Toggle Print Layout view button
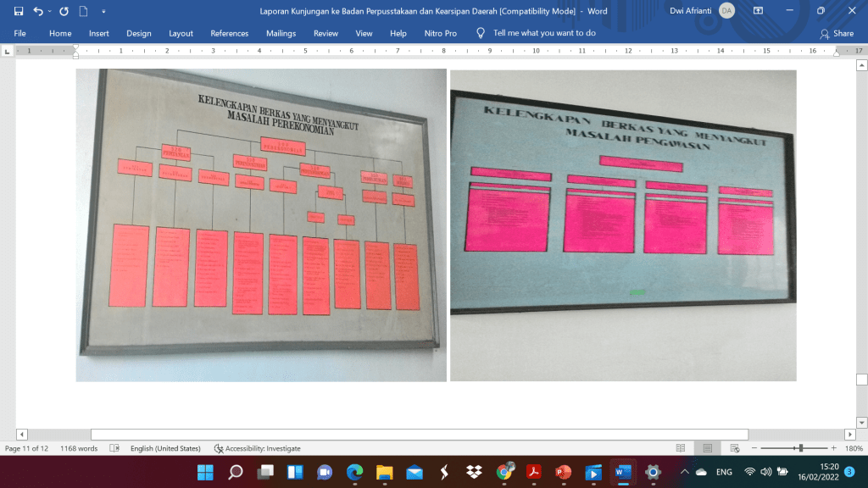The height and width of the screenshot is (488, 868). coord(707,448)
